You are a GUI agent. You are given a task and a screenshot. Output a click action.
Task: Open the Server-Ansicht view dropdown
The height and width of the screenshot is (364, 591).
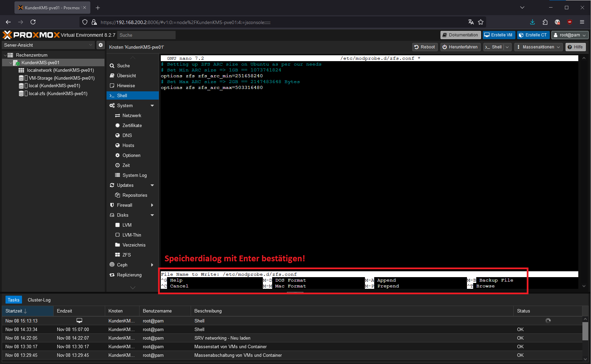pos(48,45)
